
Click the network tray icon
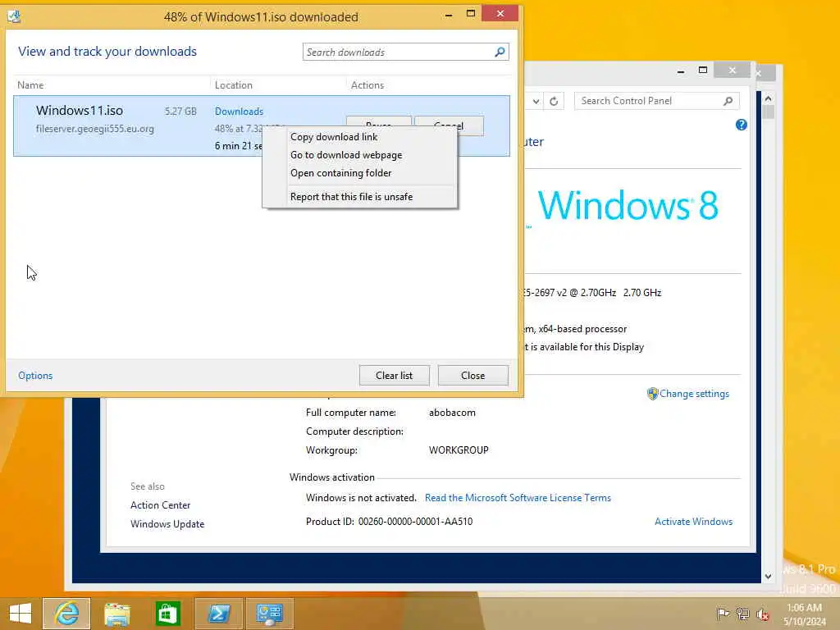tap(742, 614)
